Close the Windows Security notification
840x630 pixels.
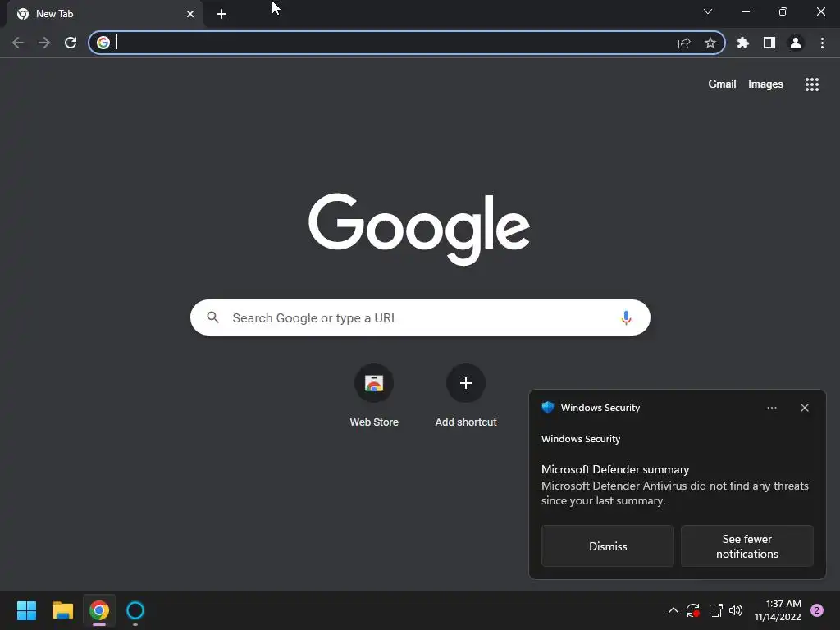pos(805,408)
